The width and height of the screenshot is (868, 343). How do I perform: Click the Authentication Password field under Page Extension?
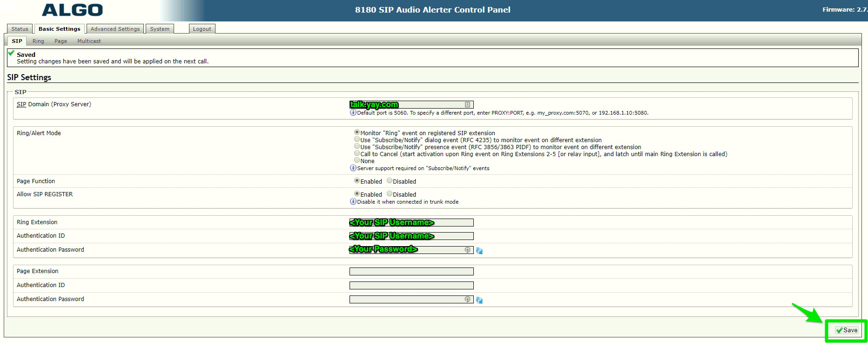point(411,299)
